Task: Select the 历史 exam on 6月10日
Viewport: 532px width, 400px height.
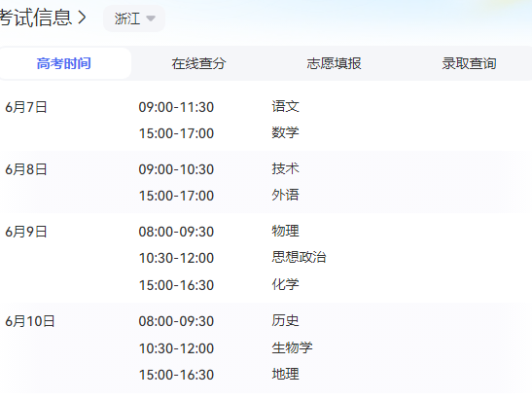Action: pyautogui.click(x=285, y=320)
